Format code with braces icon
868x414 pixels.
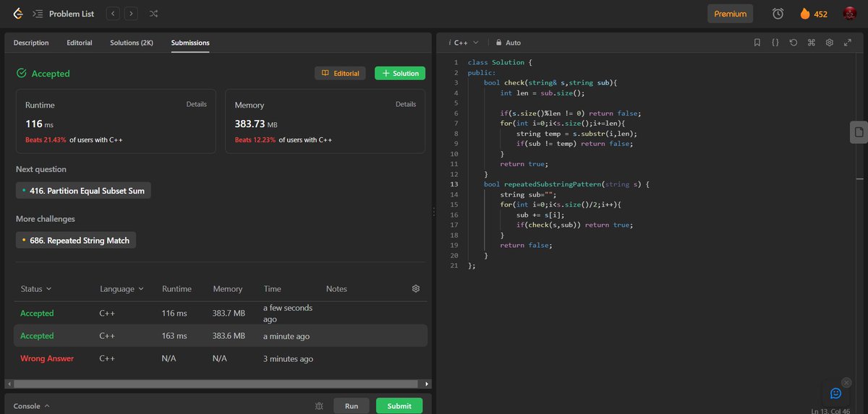pos(775,43)
